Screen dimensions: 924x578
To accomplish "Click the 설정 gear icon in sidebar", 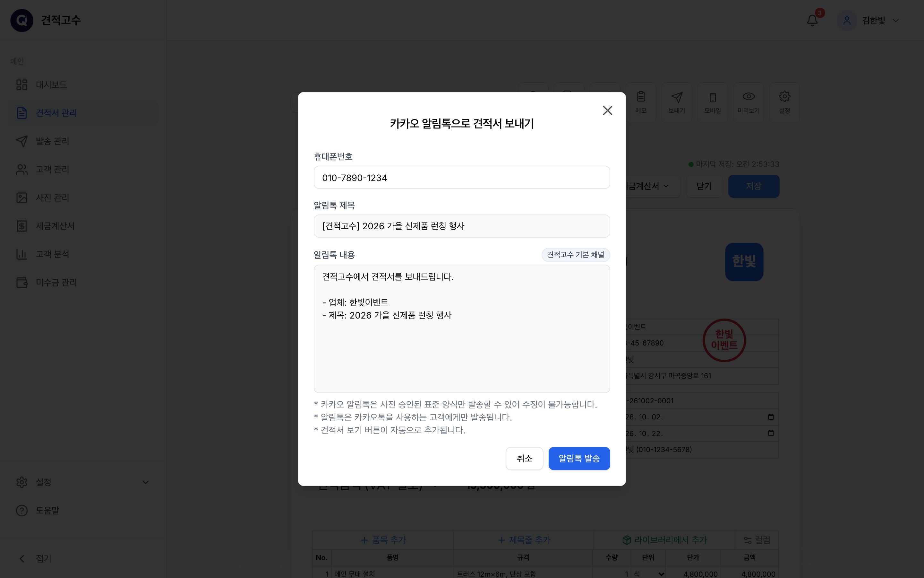I will (22, 482).
